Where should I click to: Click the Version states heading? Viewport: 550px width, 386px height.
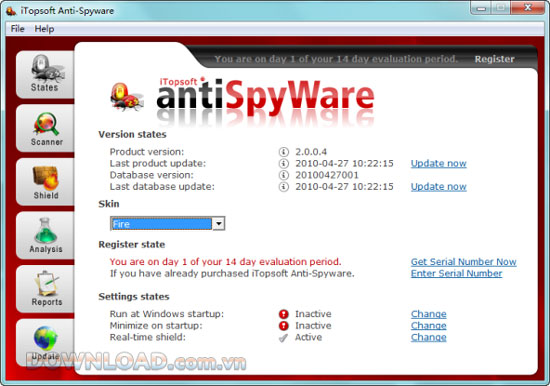click(x=132, y=134)
